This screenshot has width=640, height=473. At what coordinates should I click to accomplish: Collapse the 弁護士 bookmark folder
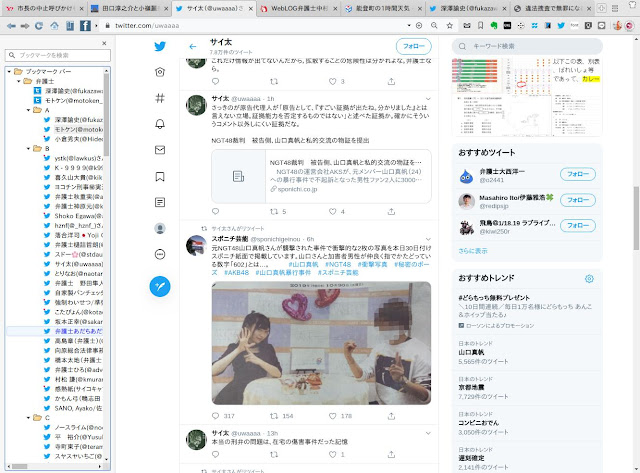pyautogui.click(x=18, y=81)
